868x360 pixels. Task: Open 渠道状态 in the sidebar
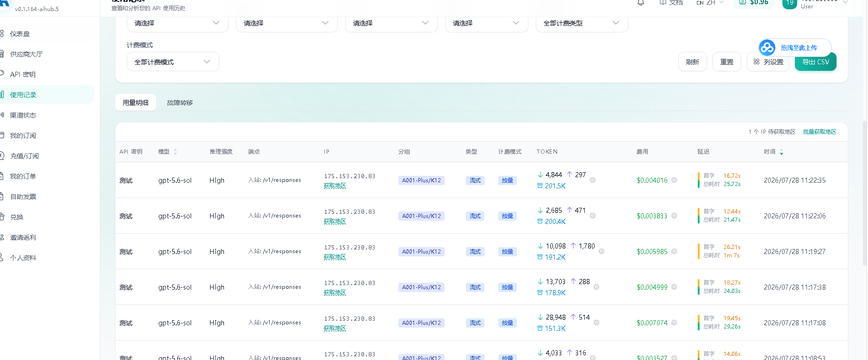[23, 115]
